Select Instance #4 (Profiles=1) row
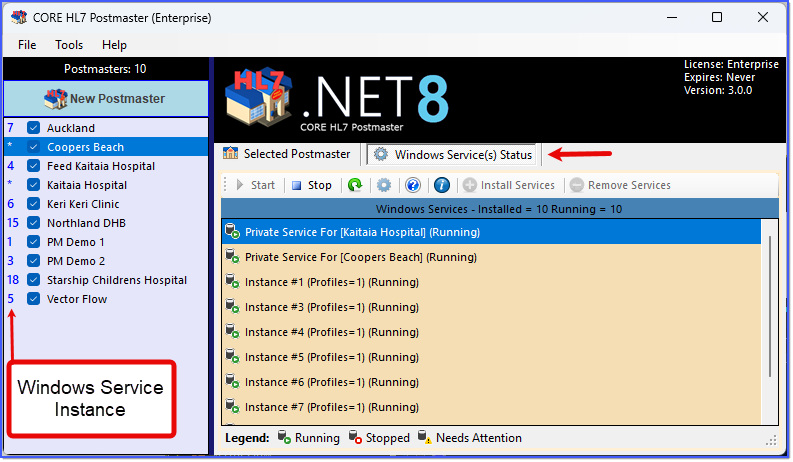 point(491,332)
